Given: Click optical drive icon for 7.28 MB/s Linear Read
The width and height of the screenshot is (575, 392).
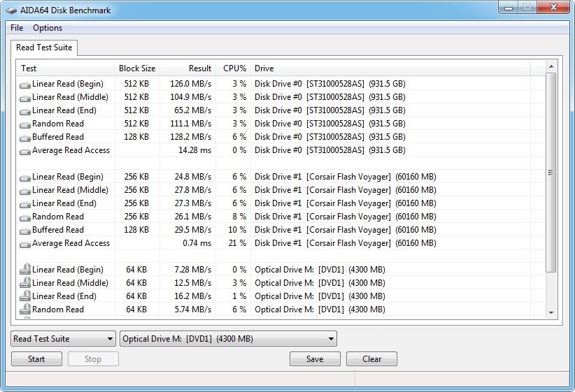Looking at the screenshot, I should click(x=25, y=269).
